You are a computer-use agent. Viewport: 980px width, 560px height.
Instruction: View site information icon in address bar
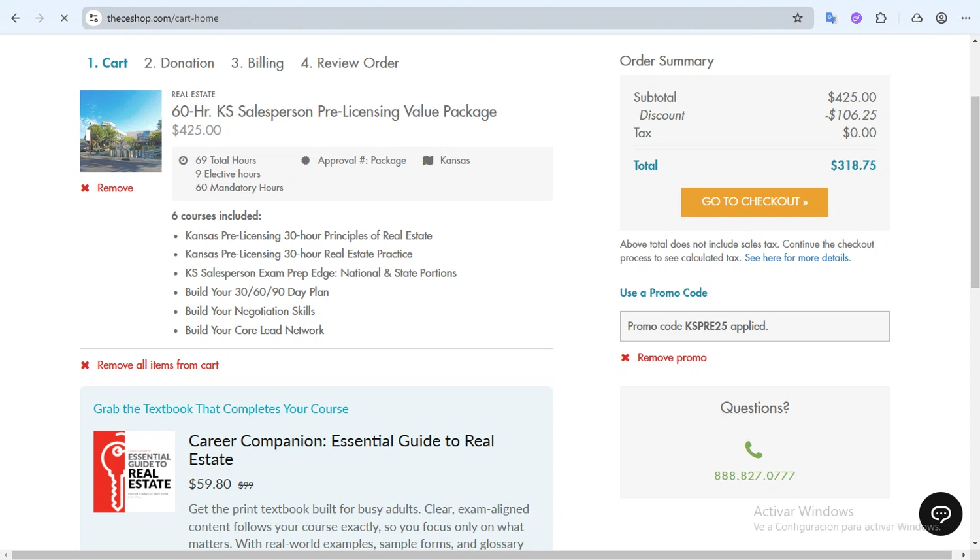click(94, 18)
